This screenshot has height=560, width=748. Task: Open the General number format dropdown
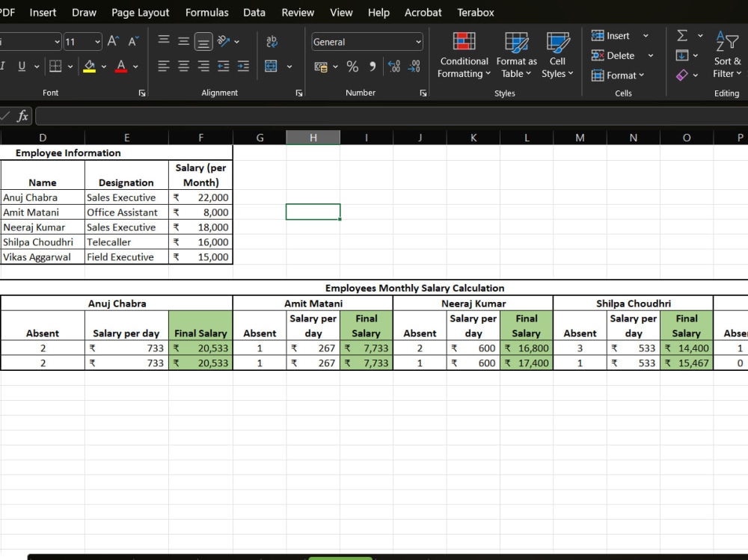pyautogui.click(x=367, y=42)
